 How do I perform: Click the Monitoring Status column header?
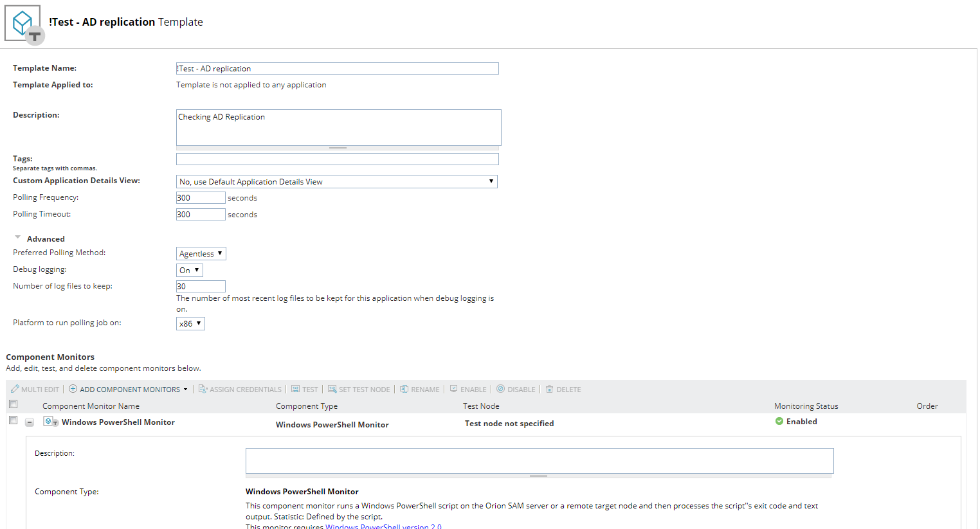(806, 406)
